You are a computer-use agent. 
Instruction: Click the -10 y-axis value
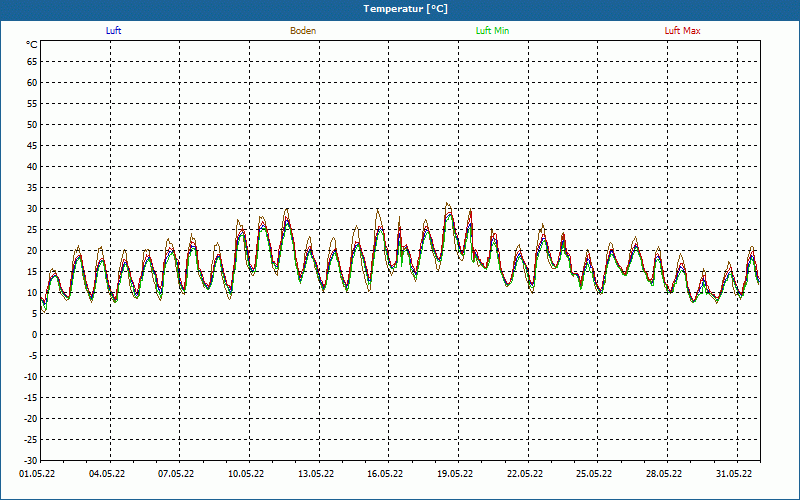pos(31,377)
